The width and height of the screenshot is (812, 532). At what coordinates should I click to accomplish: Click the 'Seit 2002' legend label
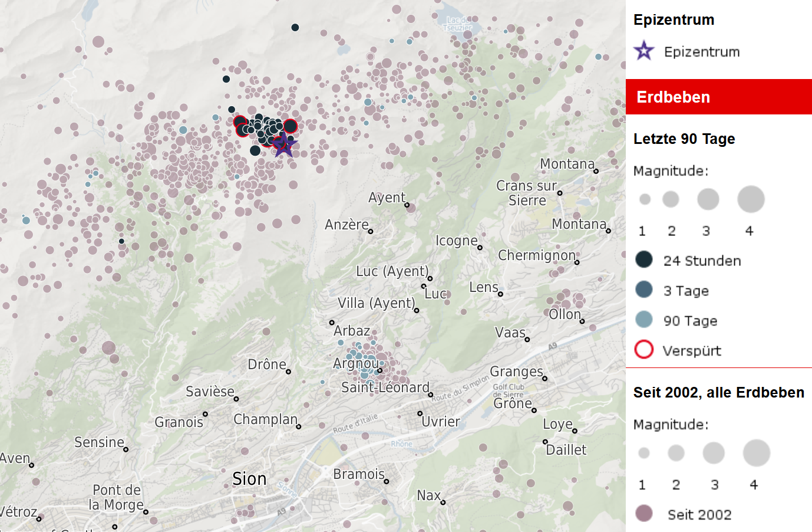(x=699, y=514)
